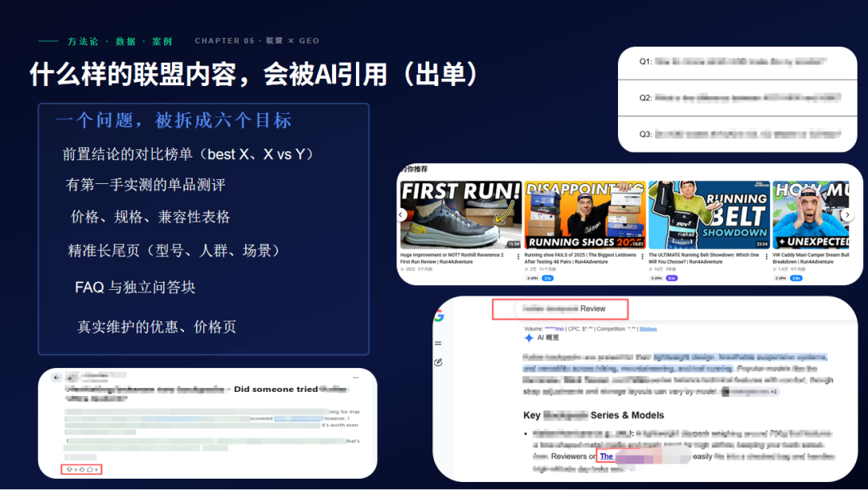
Task: Click the '你推荐' carousel heading
Action: coord(414,169)
